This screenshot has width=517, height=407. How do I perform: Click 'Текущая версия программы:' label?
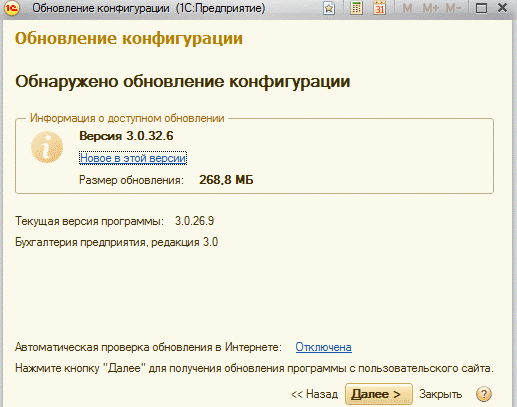point(90,221)
